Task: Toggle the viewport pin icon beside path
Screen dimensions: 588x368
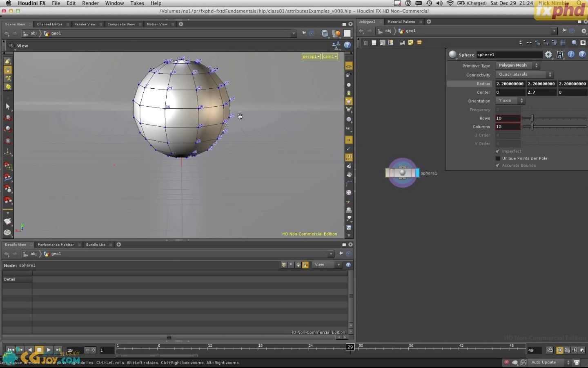Action: (x=303, y=33)
